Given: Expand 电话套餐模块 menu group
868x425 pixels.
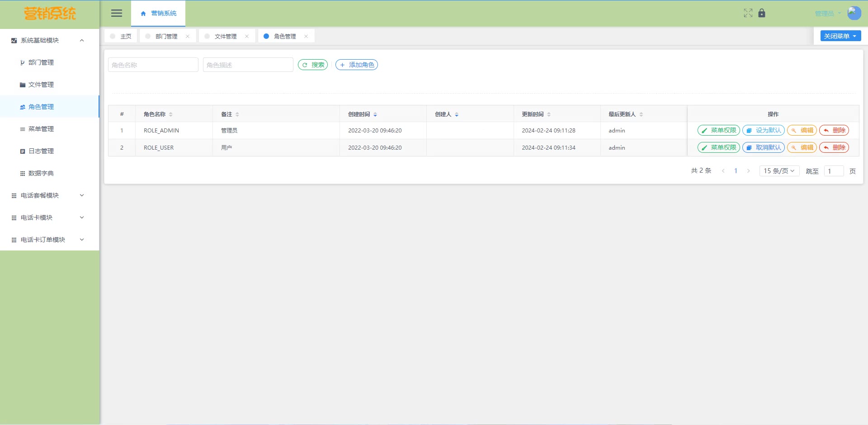Looking at the screenshot, I should tap(50, 195).
